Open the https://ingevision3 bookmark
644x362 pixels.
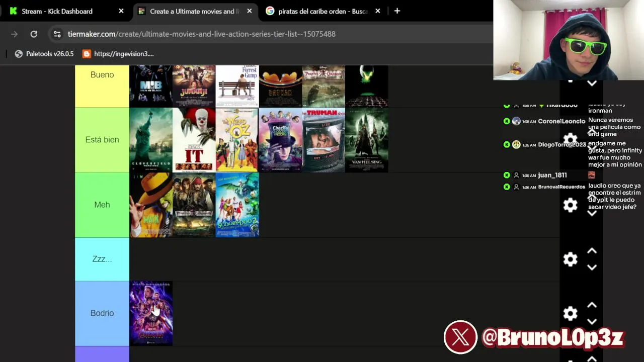click(x=118, y=54)
